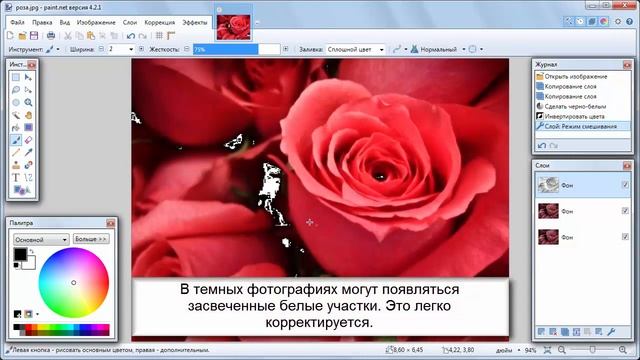Open the Settings gear icon
This screenshot has height=360, width=640.
(618, 21)
